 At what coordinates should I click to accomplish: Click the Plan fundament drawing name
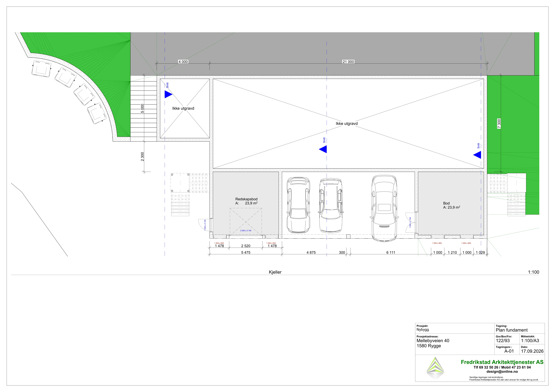tap(512, 330)
